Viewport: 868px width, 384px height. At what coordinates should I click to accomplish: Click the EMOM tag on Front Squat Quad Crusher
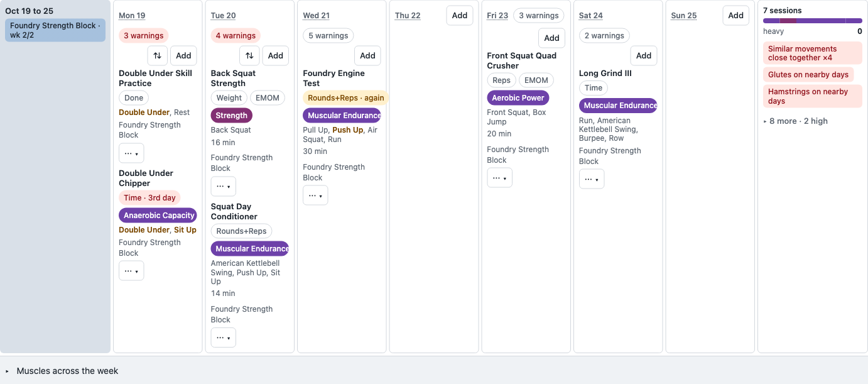(536, 80)
